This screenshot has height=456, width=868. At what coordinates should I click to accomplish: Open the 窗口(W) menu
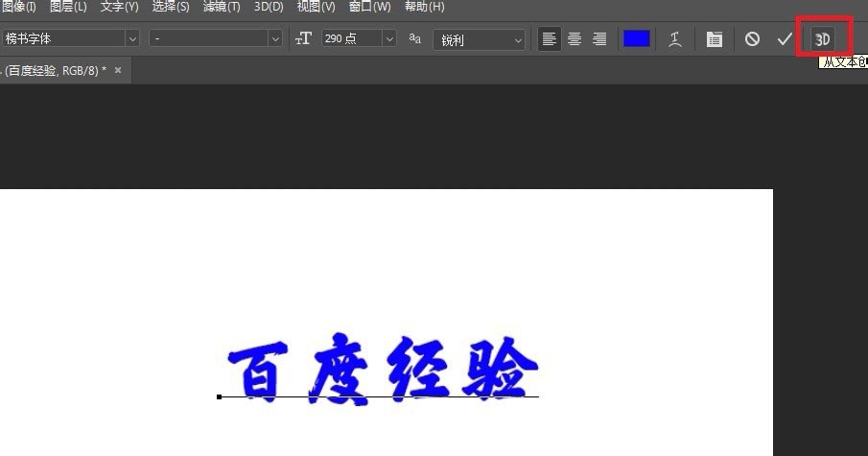[x=370, y=7]
